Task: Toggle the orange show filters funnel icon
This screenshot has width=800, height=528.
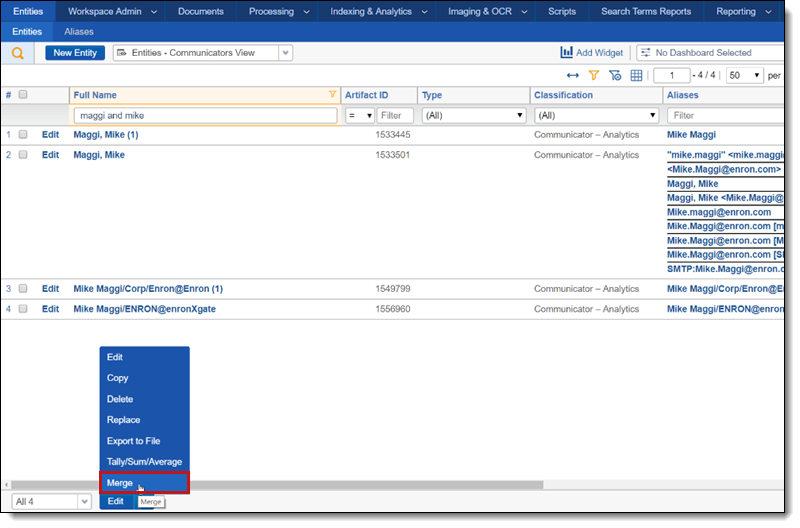Action: (x=593, y=75)
